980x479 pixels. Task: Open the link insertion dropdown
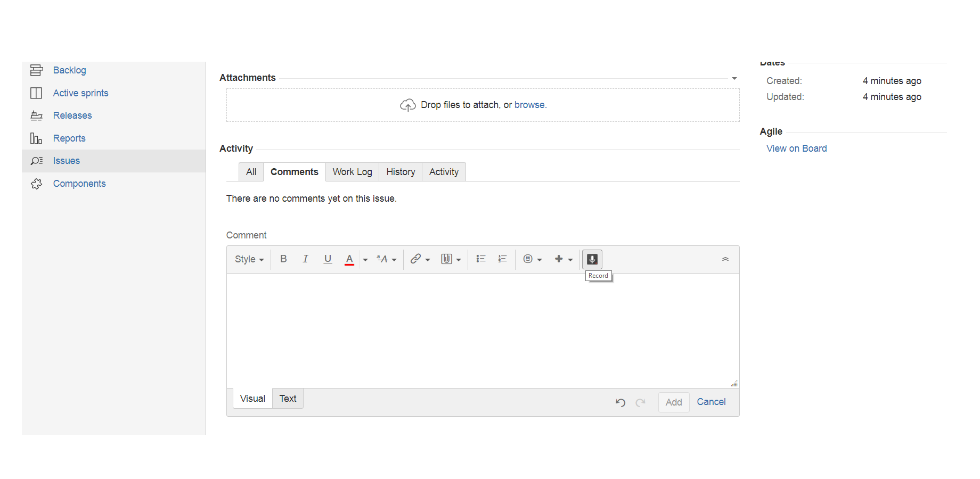[x=420, y=259]
